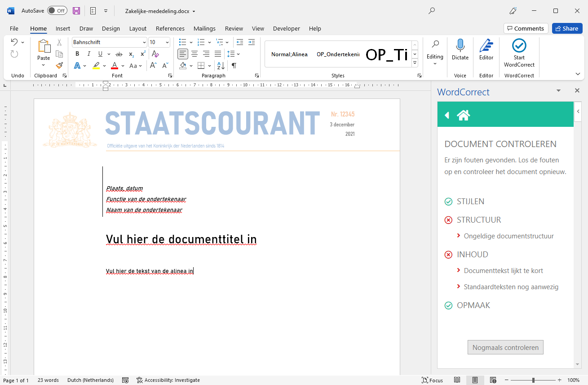
Task: Click Decrease Font Size icon
Action: pos(165,66)
